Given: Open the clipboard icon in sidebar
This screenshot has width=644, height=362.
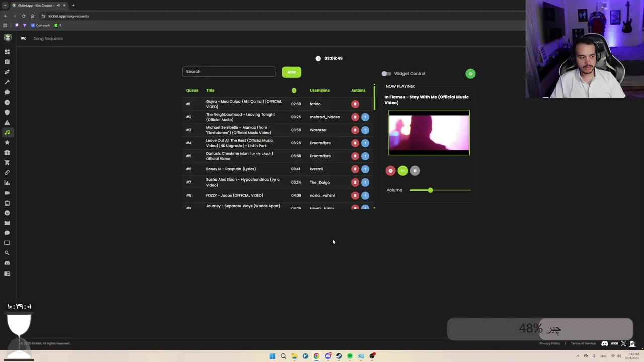Looking at the screenshot, I should [7, 62].
